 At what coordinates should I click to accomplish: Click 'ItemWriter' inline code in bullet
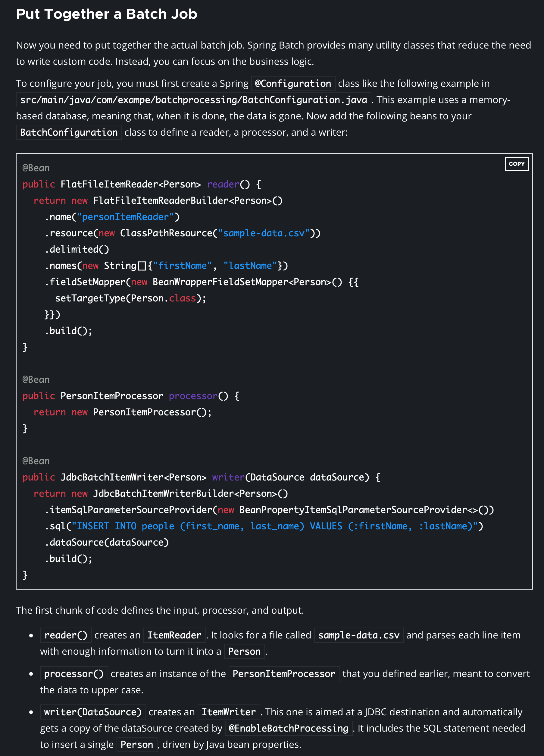point(229,712)
